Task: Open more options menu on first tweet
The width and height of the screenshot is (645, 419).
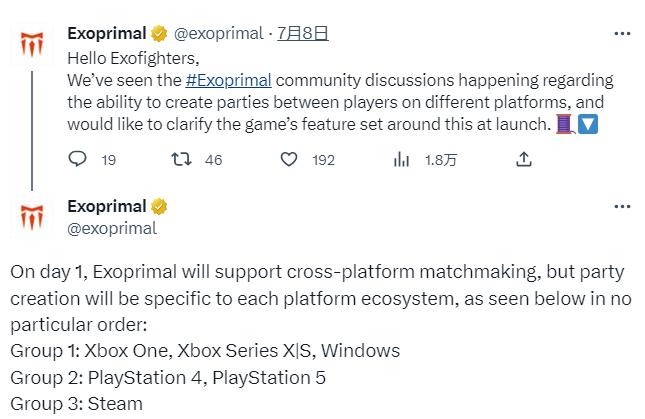Action: pyautogui.click(x=622, y=33)
